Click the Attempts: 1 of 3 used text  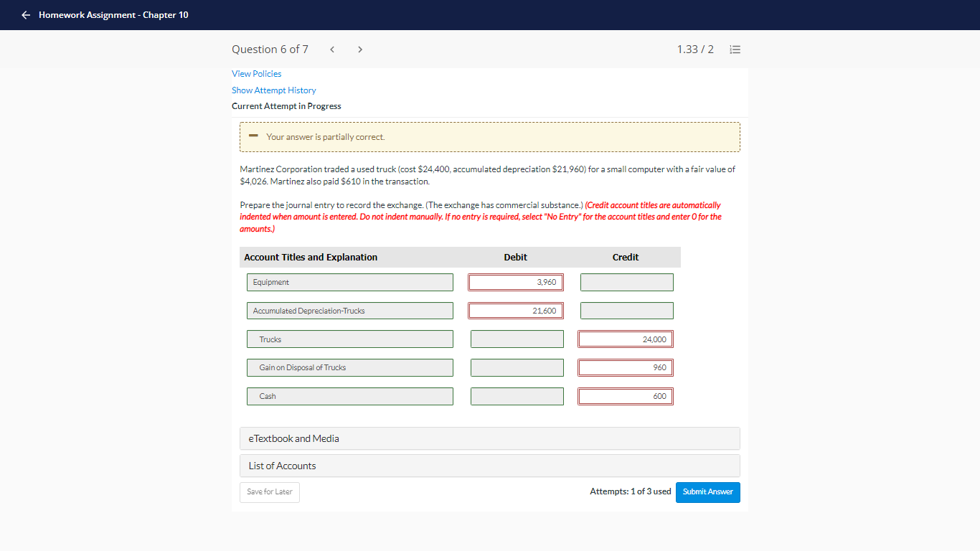(x=631, y=491)
